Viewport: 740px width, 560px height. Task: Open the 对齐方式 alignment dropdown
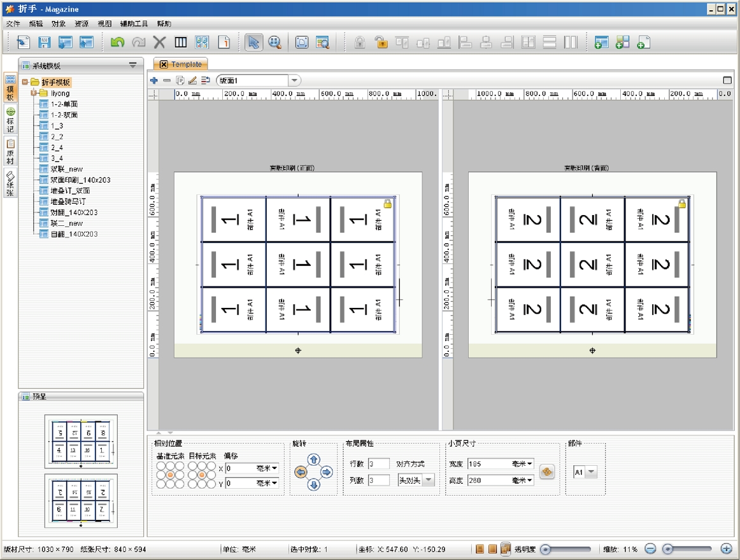429,480
